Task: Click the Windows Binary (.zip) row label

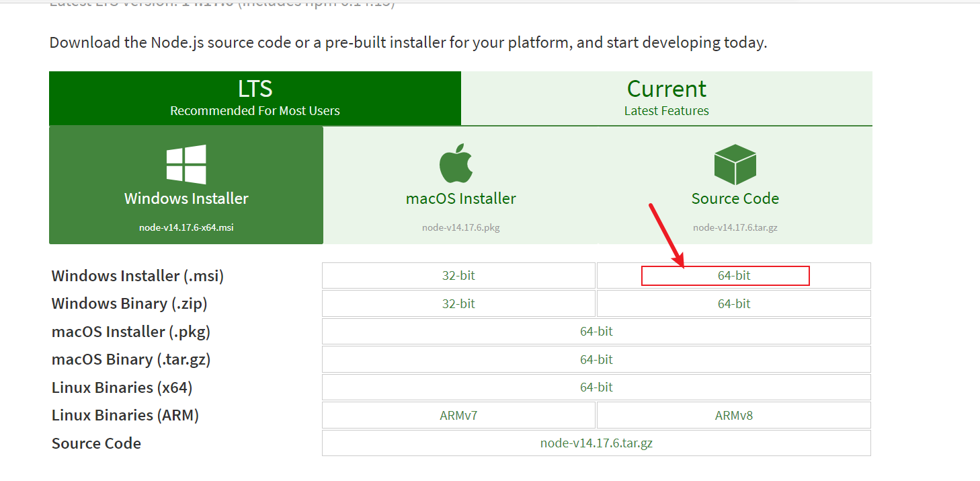Action: point(129,303)
